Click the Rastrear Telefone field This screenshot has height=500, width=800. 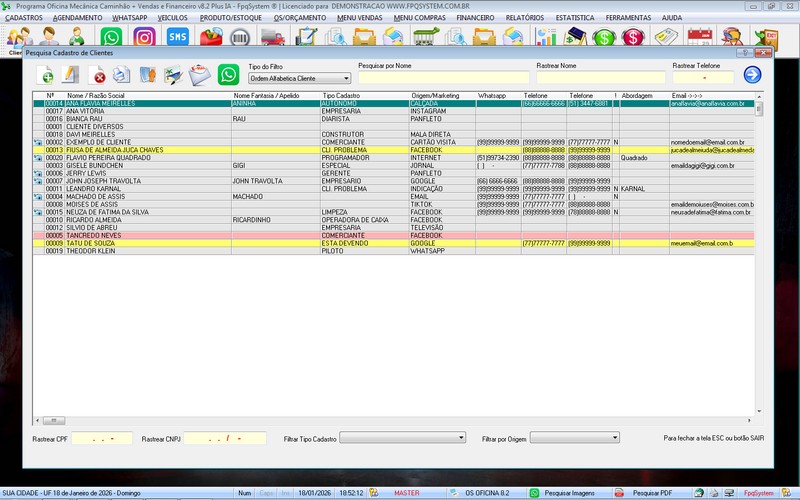pyautogui.click(x=703, y=77)
